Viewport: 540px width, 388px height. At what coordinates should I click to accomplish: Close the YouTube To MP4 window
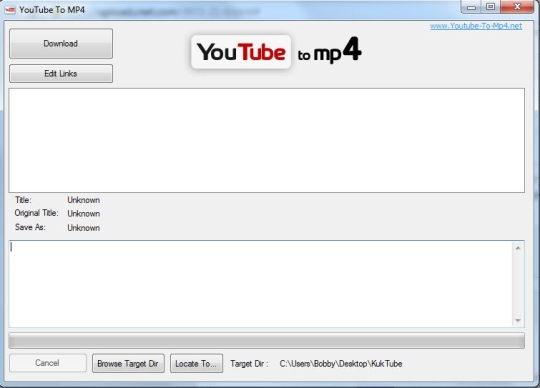[x=517, y=7]
